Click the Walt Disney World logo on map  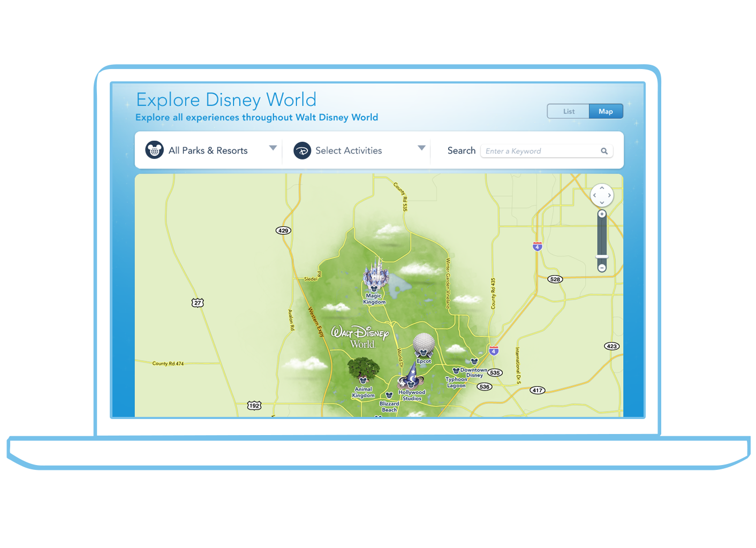click(360, 337)
